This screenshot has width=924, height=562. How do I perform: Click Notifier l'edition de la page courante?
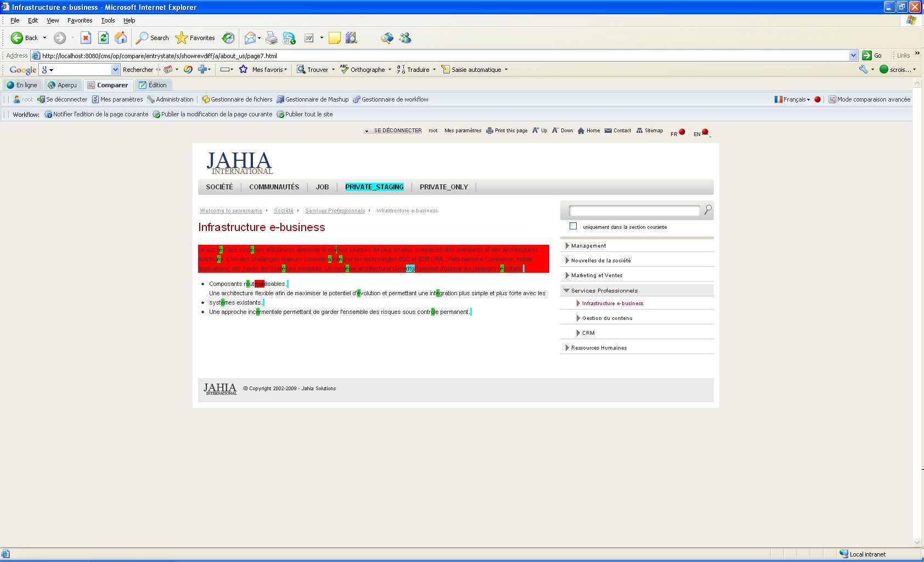(x=97, y=114)
